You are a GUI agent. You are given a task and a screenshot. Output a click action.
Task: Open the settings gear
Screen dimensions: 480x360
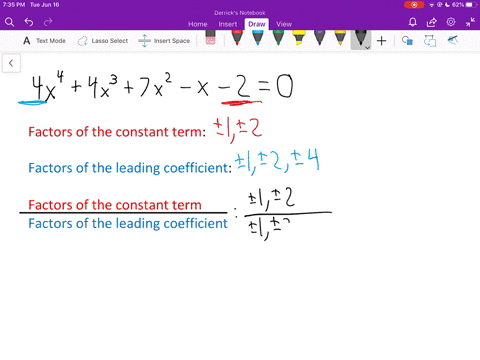click(x=451, y=22)
